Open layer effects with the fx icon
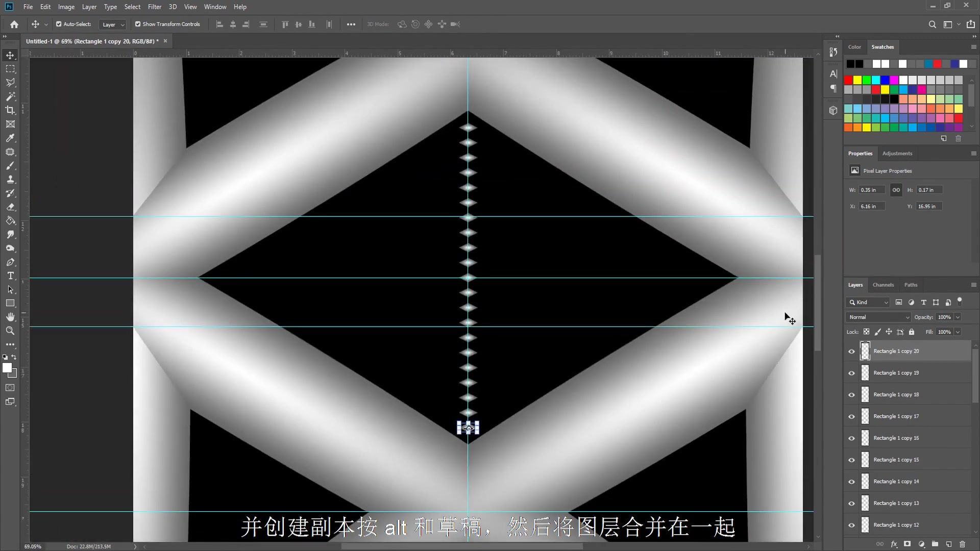This screenshot has height=551, width=980. pyautogui.click(x=894, y=544)
